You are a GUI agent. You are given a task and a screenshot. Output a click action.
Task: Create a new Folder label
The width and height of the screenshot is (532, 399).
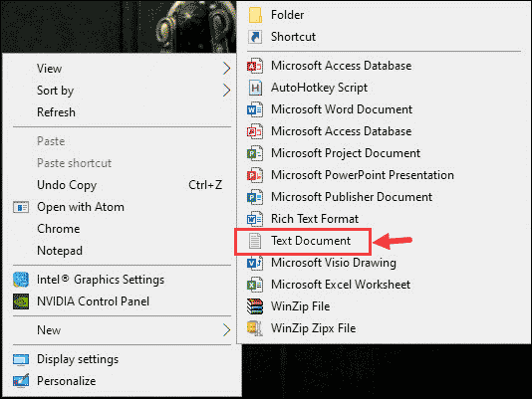tap(287, 15)
